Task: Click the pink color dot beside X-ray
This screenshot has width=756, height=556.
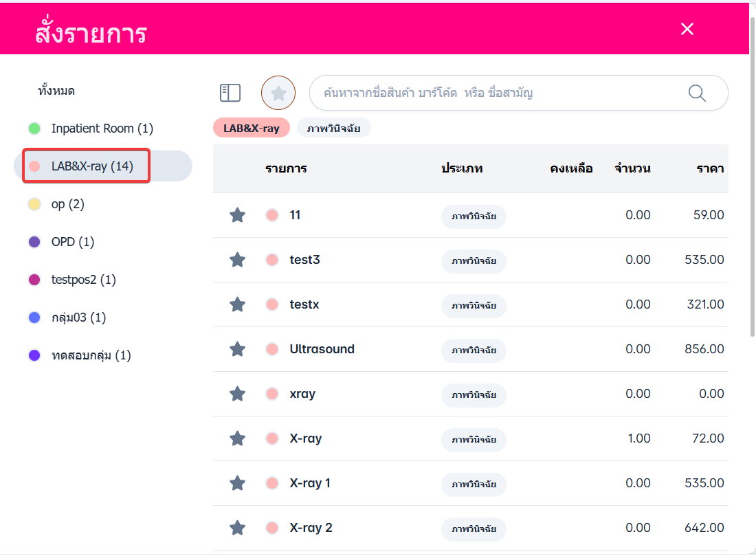Action: tap(271, 438)
